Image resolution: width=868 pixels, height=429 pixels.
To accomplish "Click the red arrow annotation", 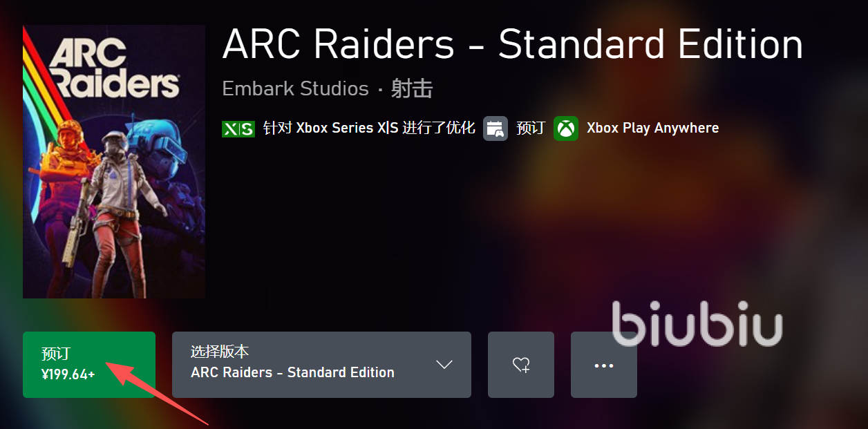I will (x=156, y=391).
